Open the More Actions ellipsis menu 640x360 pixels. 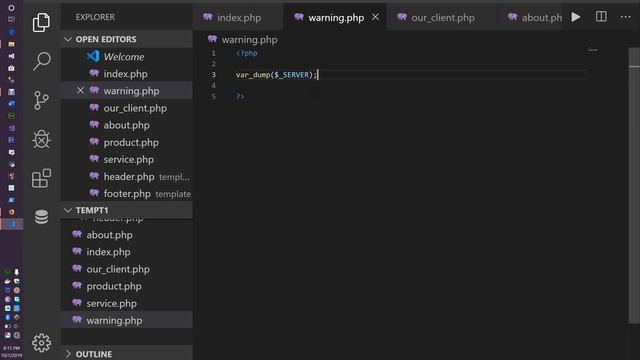625,17
